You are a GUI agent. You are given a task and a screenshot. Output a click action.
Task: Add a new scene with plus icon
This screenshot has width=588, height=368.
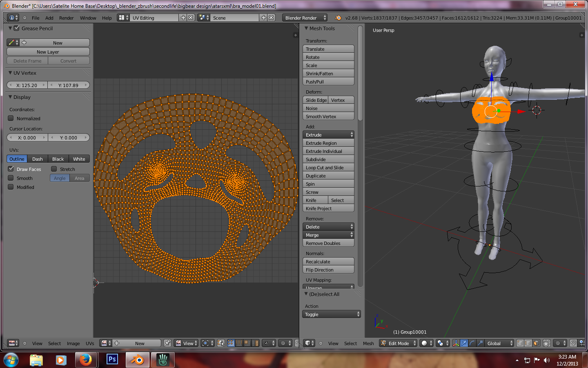pyautogui.click(x=264, y=18)
